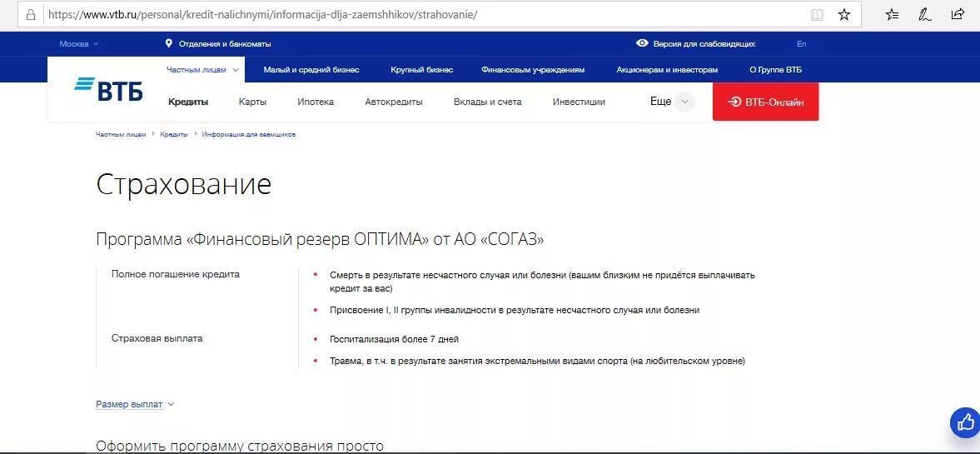
Task: Select the Кредиты menu item
Action: coord(188,102)
